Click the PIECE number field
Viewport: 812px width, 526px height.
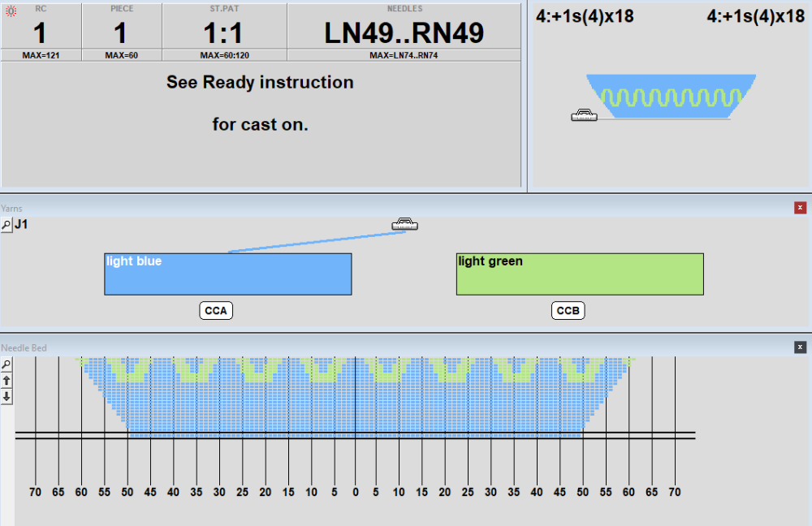120,32
